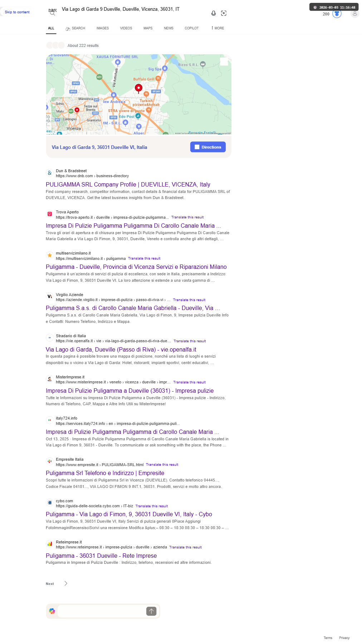The height and width of the screenshot is (644, 362).
Task: Open PULIGAMMA SRL Company Profile result
Action: [128, 184]
